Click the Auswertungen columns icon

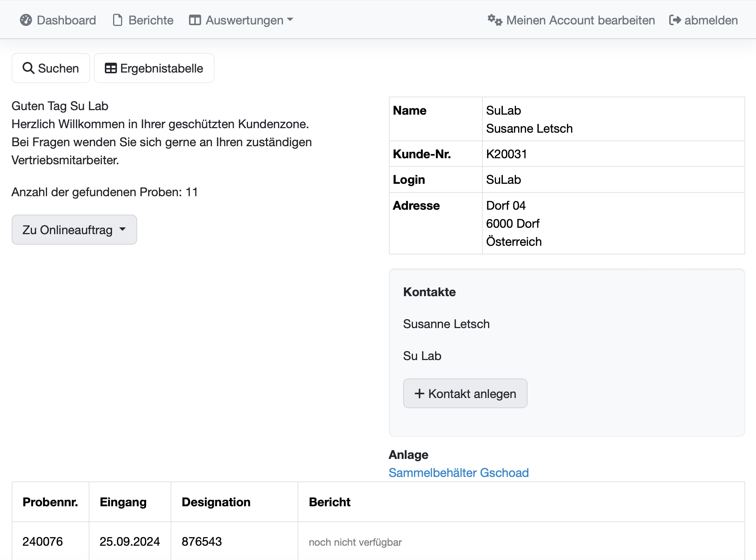pyautogui.click(x=195, y=20)
